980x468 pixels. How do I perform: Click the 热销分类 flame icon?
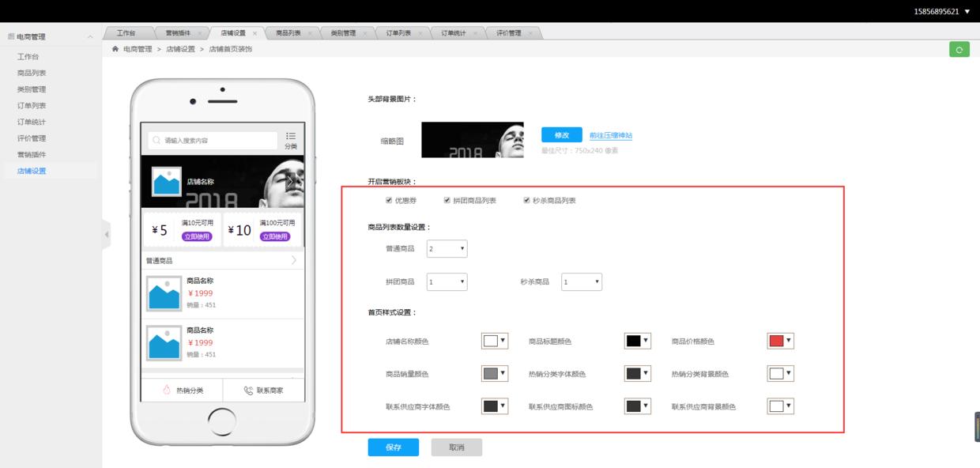167,391
